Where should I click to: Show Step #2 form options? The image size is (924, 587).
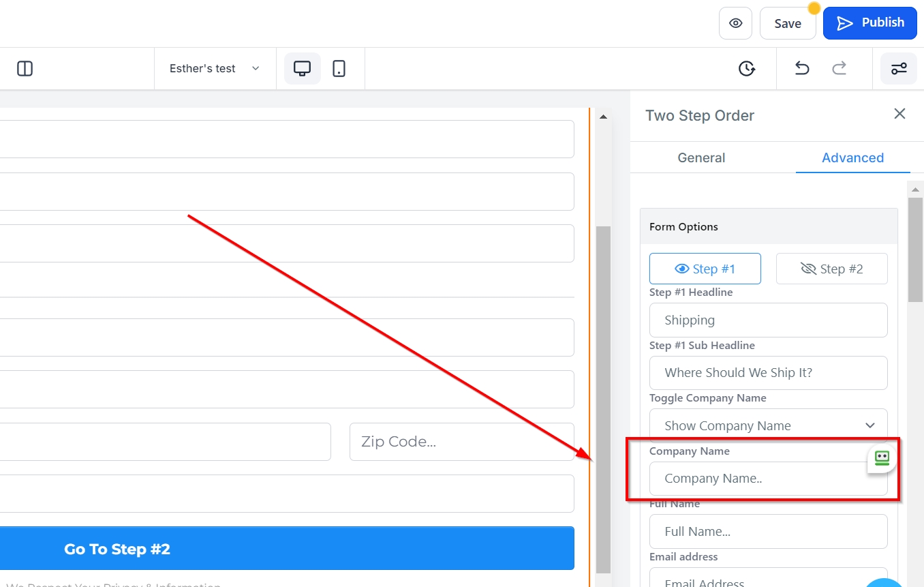(831, 269)
